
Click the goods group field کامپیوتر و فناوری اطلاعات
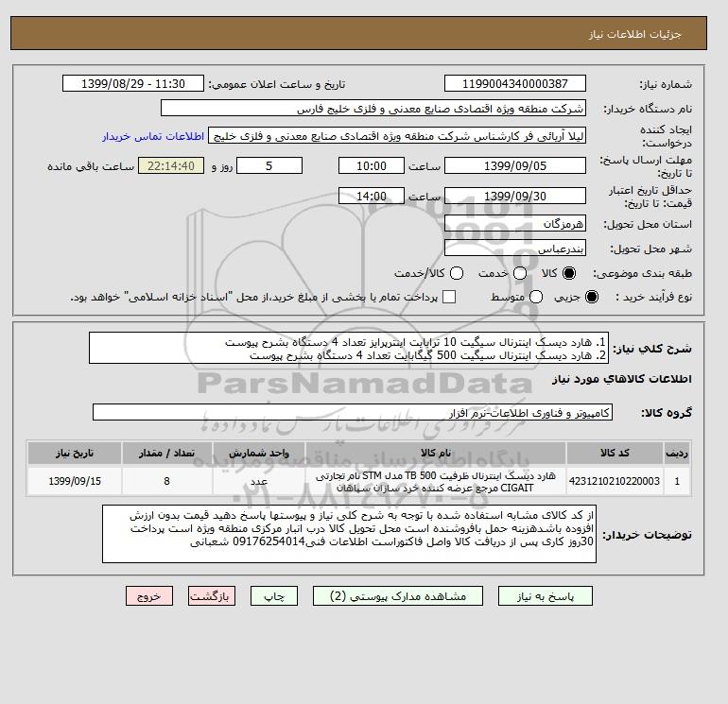click(353, 412)
